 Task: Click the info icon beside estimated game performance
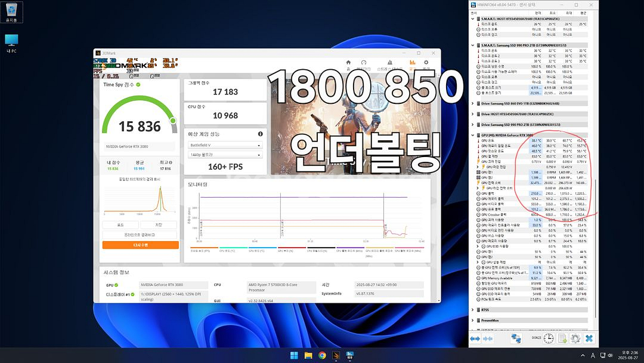261,134
